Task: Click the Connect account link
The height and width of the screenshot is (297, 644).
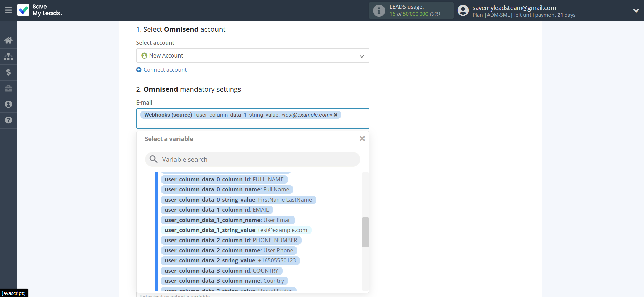Action: click(165, 70)
